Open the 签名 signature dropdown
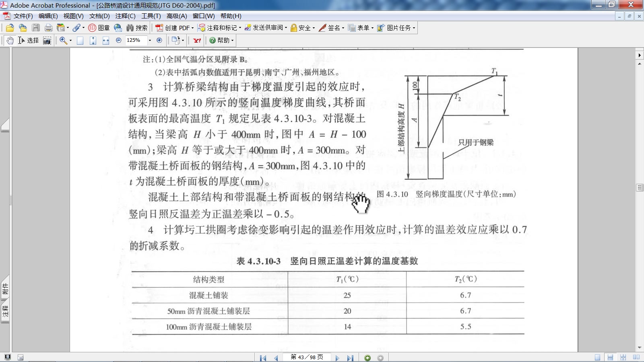The image size is (644, 362). [x=332, y=28]
